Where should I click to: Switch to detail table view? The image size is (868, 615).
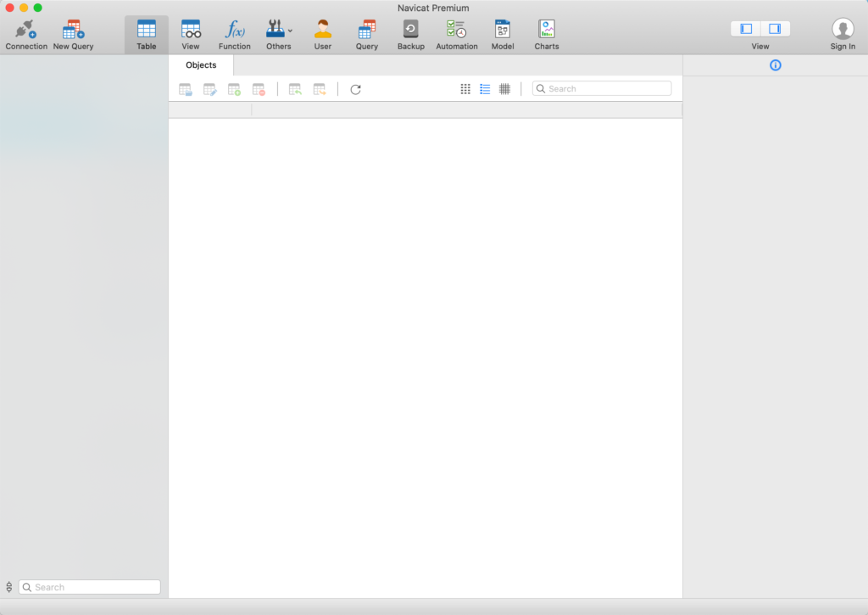point(504,89)
